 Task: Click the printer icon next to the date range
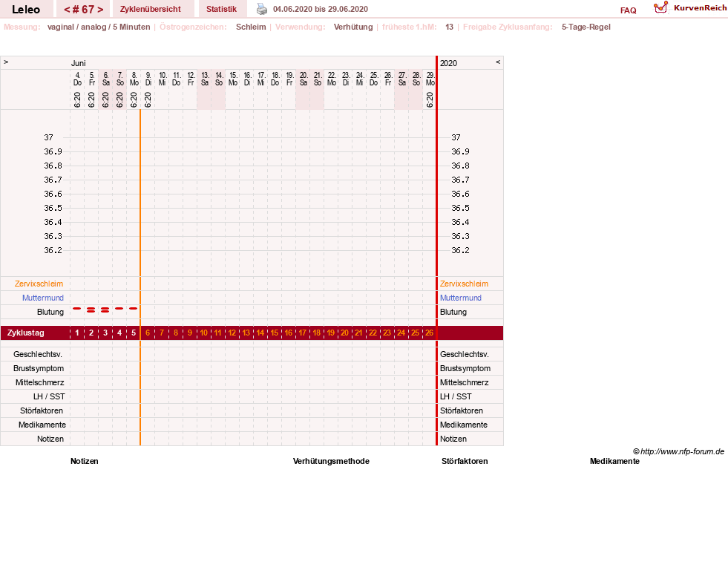point(262,9)
